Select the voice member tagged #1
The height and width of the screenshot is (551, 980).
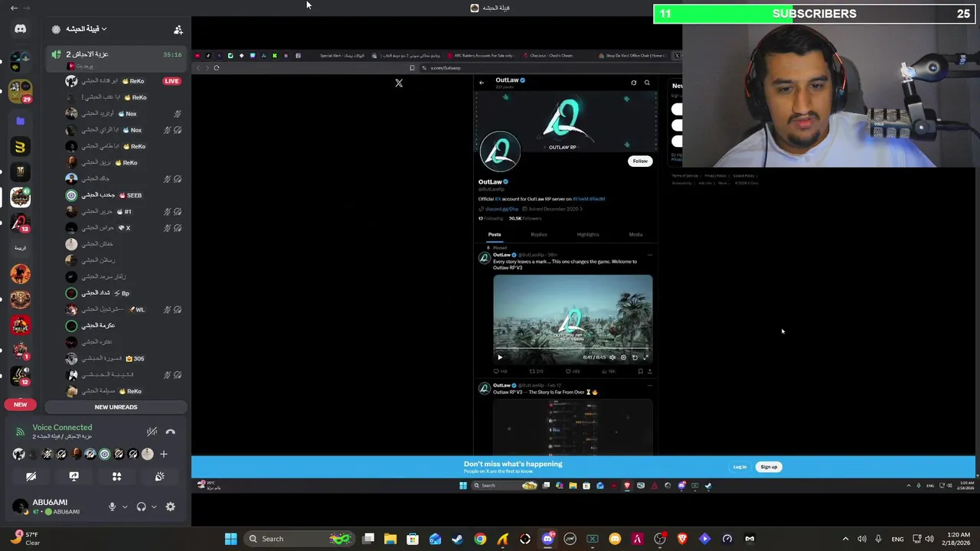coord(122,211)
